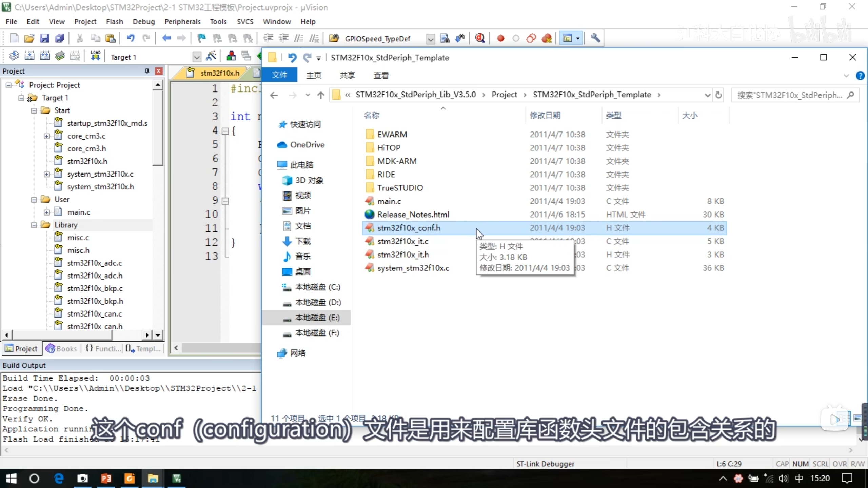
Task: Expand the main.c node under User
Action: click(47, 212)
